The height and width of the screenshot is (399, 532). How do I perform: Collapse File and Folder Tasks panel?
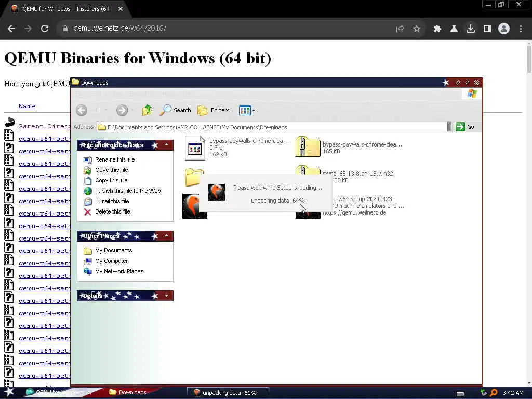click(x=167, y=145)
